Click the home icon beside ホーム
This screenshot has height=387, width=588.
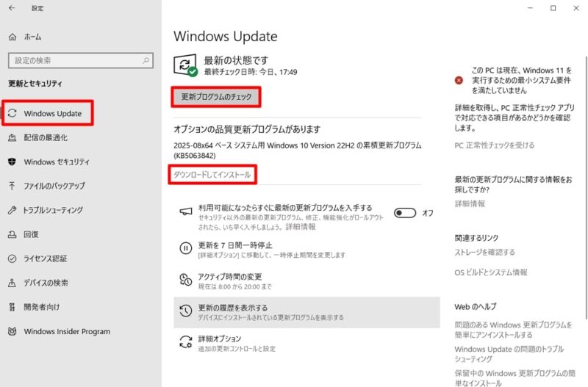click(12, 37)
